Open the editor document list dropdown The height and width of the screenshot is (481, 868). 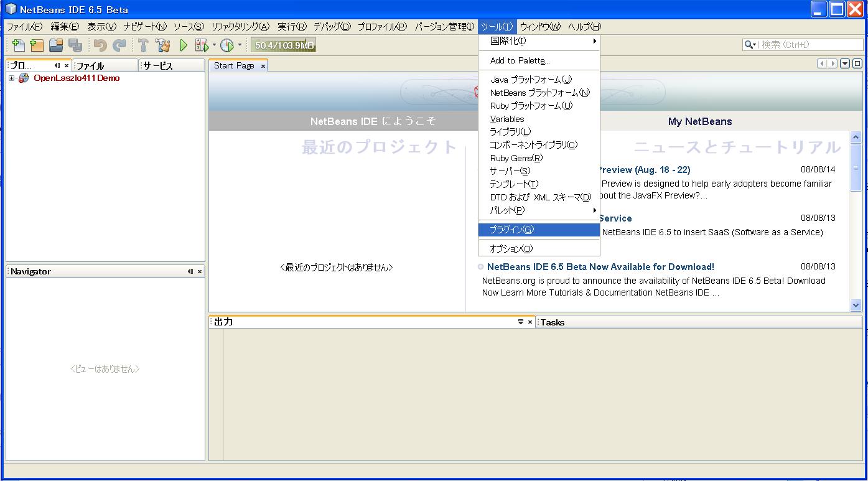(845, 63)
